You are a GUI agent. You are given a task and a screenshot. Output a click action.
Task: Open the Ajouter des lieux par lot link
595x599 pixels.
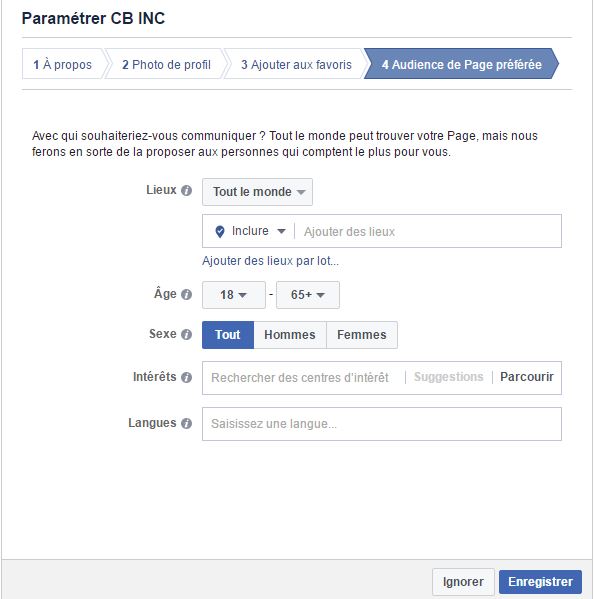tap(270, 261)
